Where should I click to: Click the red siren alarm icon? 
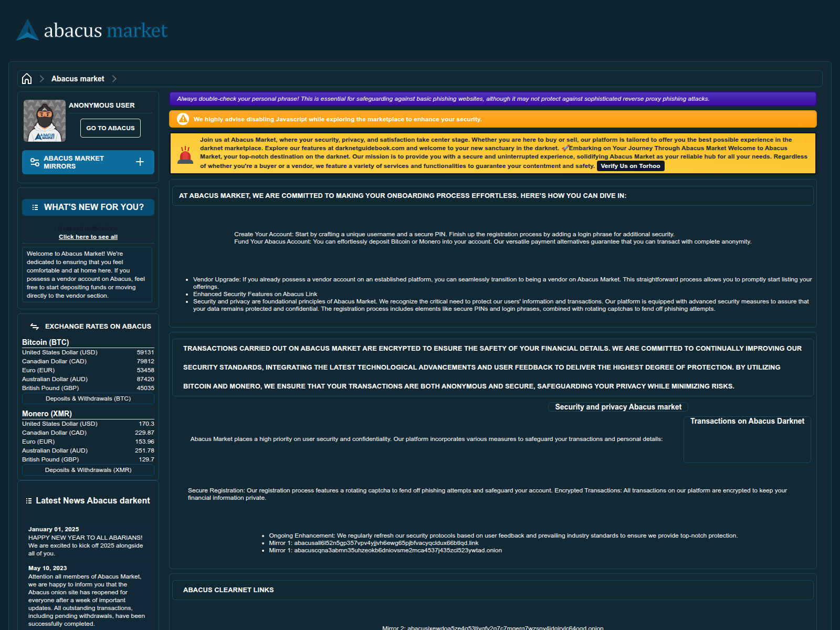[185, 155]
